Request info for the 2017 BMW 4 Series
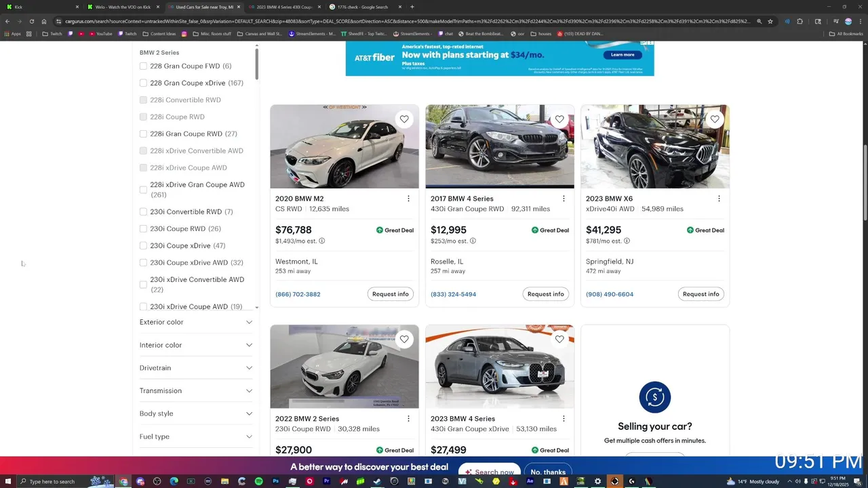This screenshot has width=868, height=488. click(x=546, y=294)
